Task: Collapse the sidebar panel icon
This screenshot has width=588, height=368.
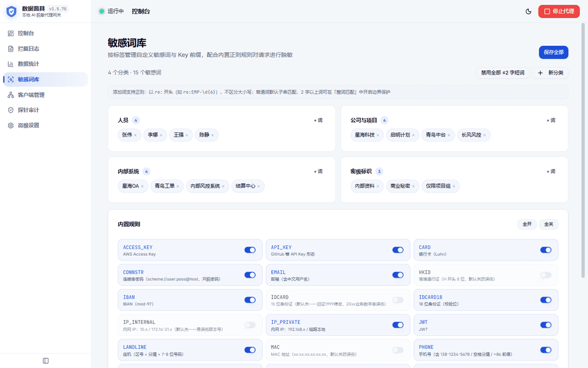Action: pos(46,361)
